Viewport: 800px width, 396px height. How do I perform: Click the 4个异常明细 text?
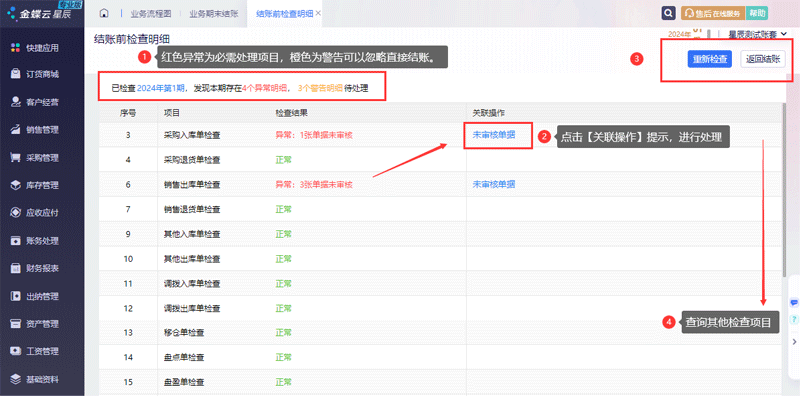point(264,88)
